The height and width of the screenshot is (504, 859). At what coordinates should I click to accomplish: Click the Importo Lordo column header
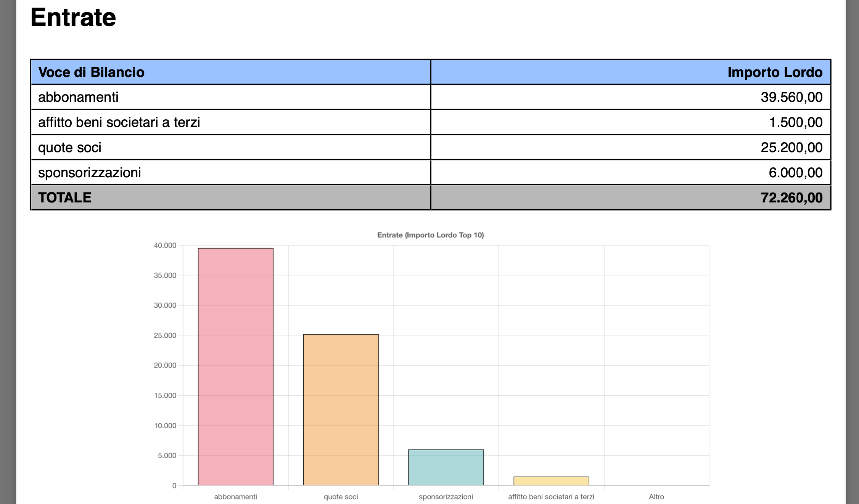[x=774, y=72]
